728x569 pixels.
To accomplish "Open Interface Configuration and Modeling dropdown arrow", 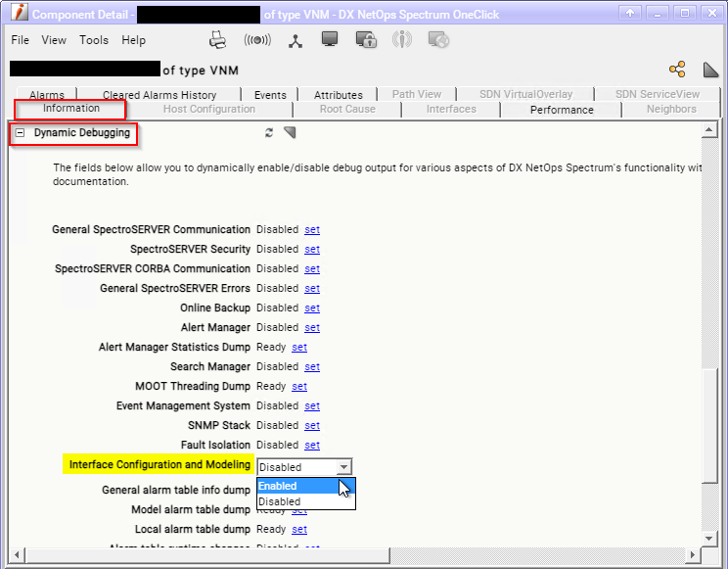I will (x=342, y=467).
